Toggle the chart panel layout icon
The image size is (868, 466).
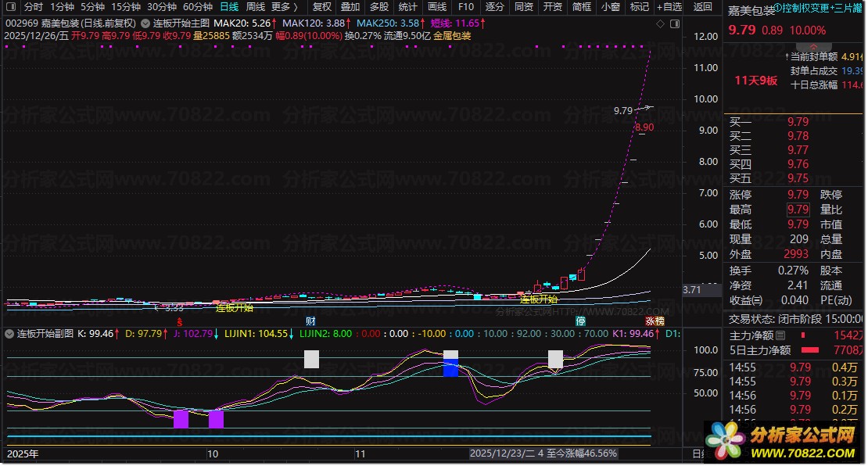point(675,23)
